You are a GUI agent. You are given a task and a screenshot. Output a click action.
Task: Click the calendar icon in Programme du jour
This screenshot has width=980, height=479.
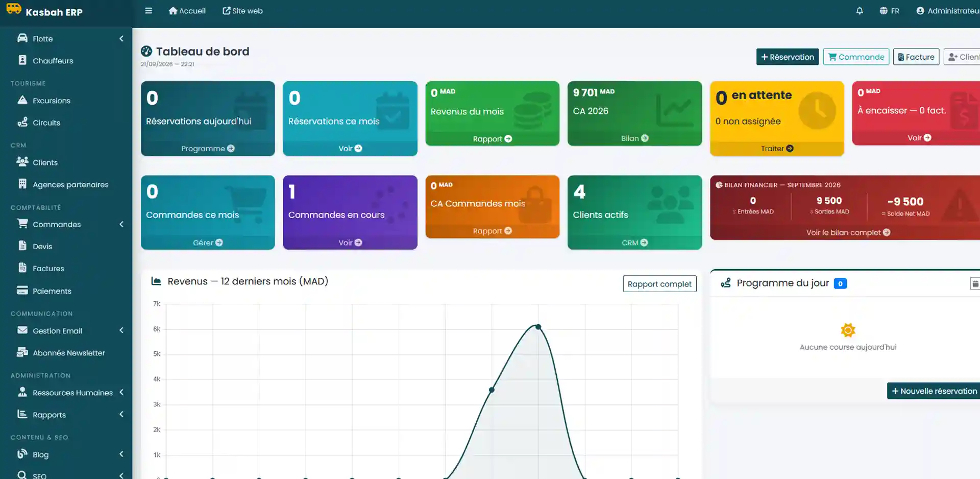(x=975, y=283)
